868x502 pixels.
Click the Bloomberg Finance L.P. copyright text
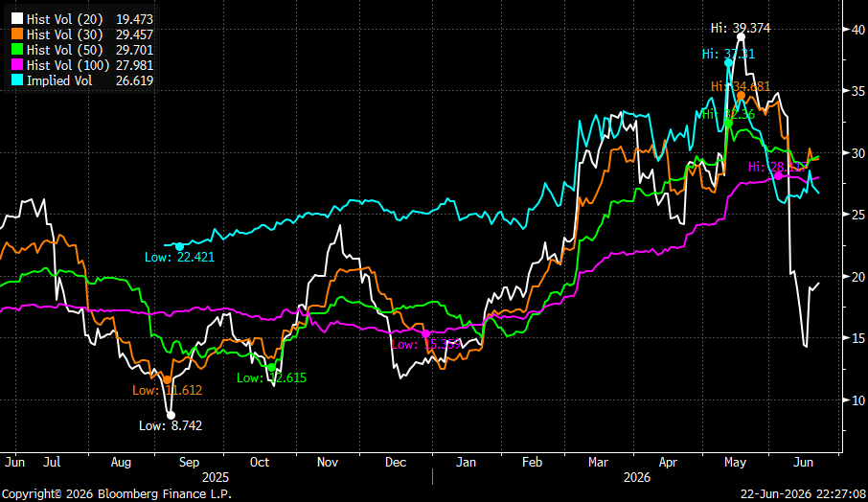[x=165, y=493]
